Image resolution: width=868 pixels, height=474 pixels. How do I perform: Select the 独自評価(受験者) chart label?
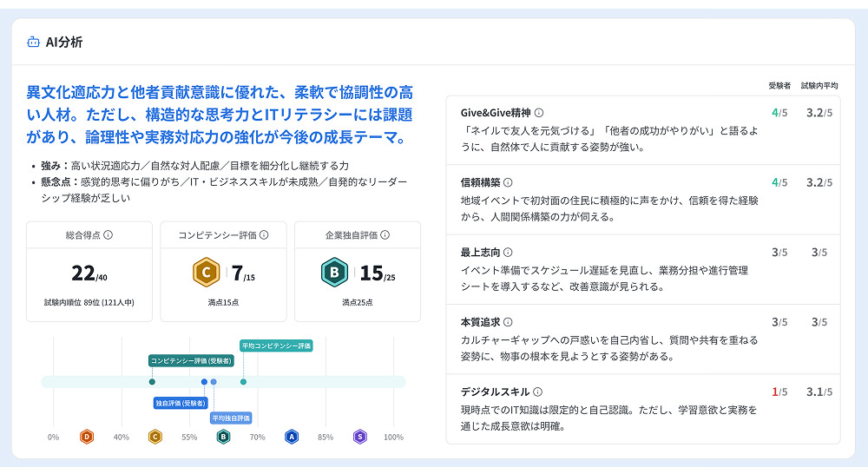(x=181, y=403)
